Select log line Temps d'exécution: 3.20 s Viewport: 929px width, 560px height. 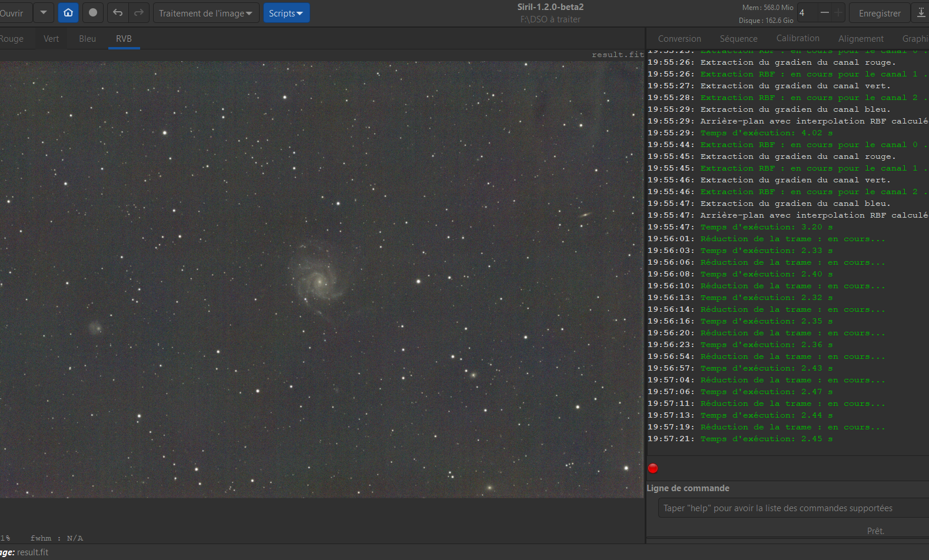click(x=740, y=227)
